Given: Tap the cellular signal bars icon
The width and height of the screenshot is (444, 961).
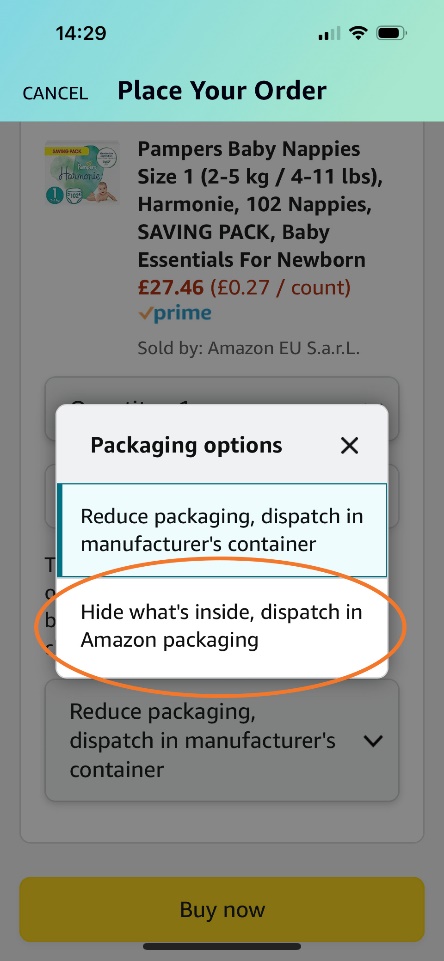Looking at the screenshot, I should click(329, 33).
